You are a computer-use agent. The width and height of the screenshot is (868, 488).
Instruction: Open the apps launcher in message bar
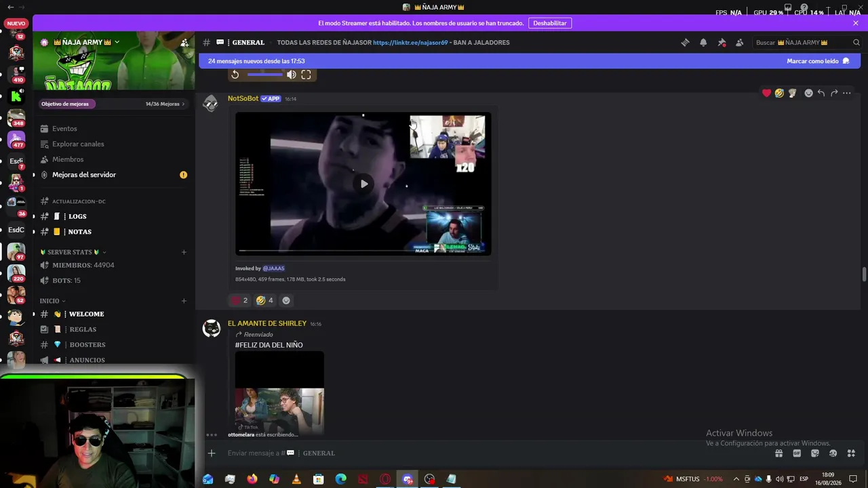click(851, 453)
